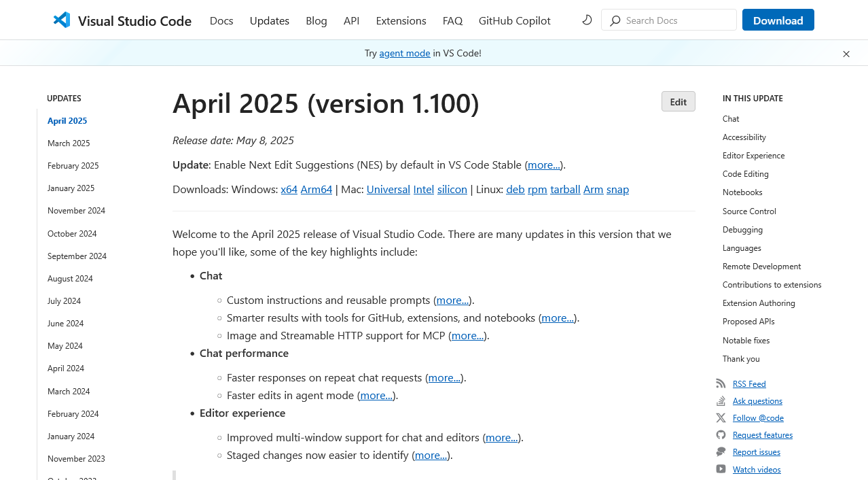Jump to Editor Experience section
The height and width of the screenshot is (480, 868).
point(754,156)
